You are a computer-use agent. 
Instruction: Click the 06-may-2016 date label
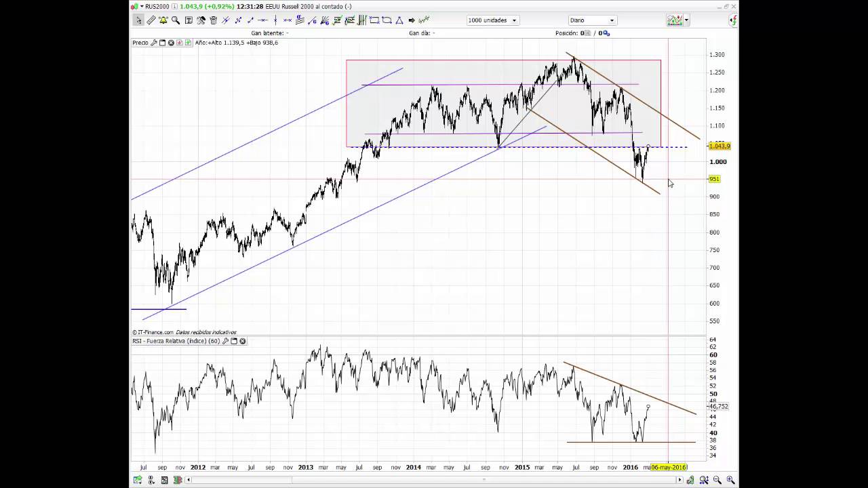[669, 467]
